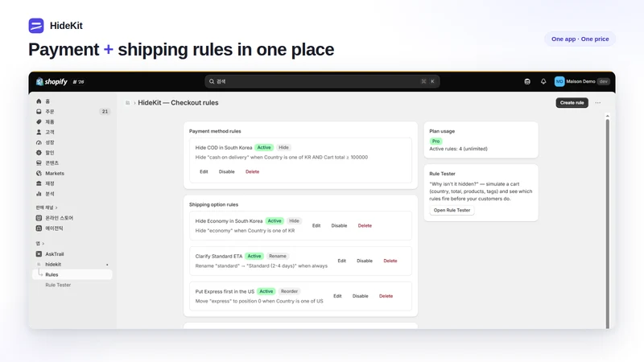Open the Discounts badge icon in sidebar
644x362 pixels.
(39, 153)
